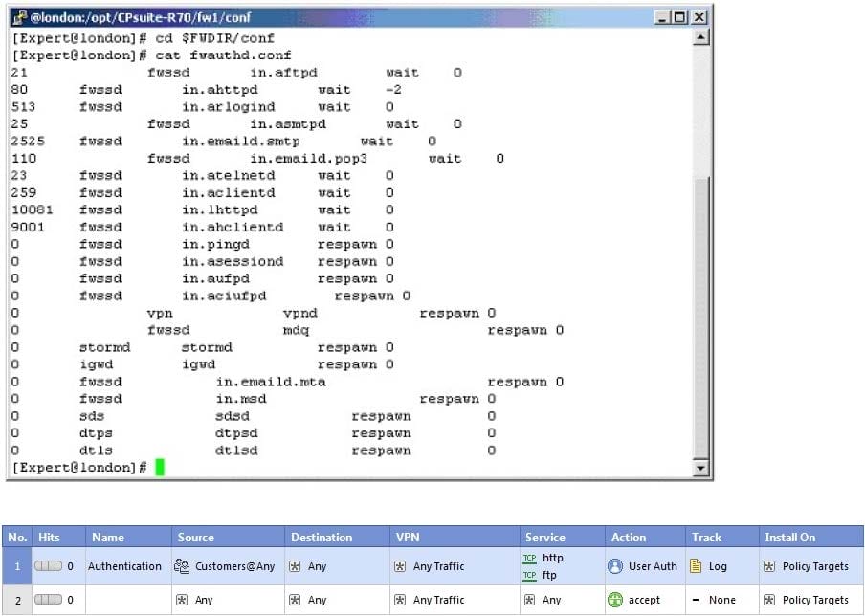The image size is (865, 616).
Task: Click the Install On column header
Action: (811, 538)
